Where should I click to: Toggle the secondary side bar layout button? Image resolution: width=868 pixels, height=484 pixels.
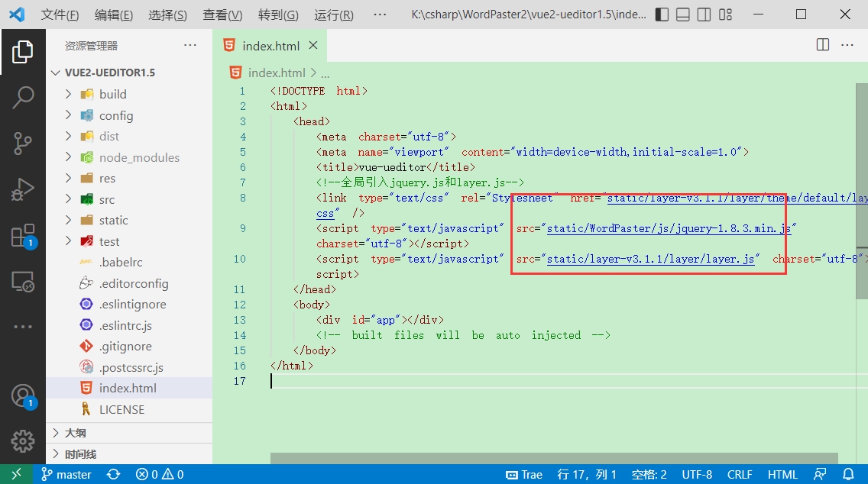point(704,15)
